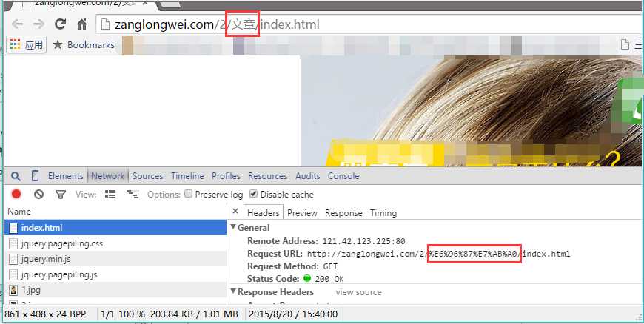Uncheck the Disable cache checkbox
This screenshot has width=644, height=324.
coord(253,194)
